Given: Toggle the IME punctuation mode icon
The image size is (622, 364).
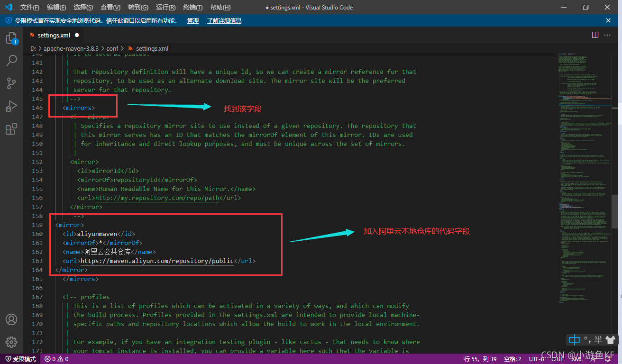Looking at the screenshot, I should [x=587, y=339].
